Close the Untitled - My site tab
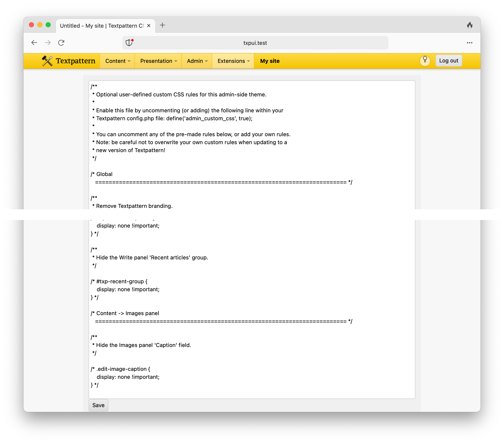 [x=149, y=26]
